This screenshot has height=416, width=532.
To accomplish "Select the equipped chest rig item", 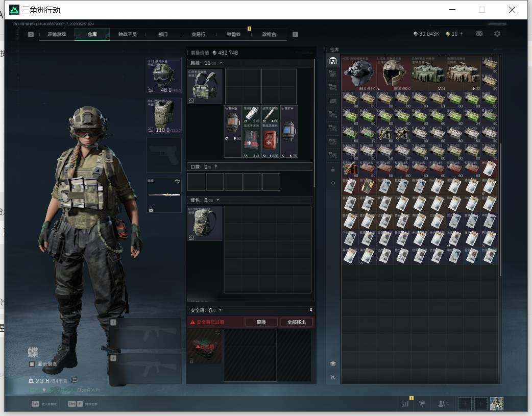I will (205, 86).
